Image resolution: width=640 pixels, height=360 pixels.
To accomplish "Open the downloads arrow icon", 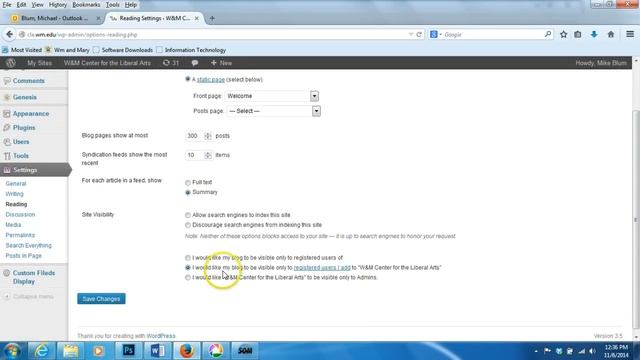I will 594,35.
